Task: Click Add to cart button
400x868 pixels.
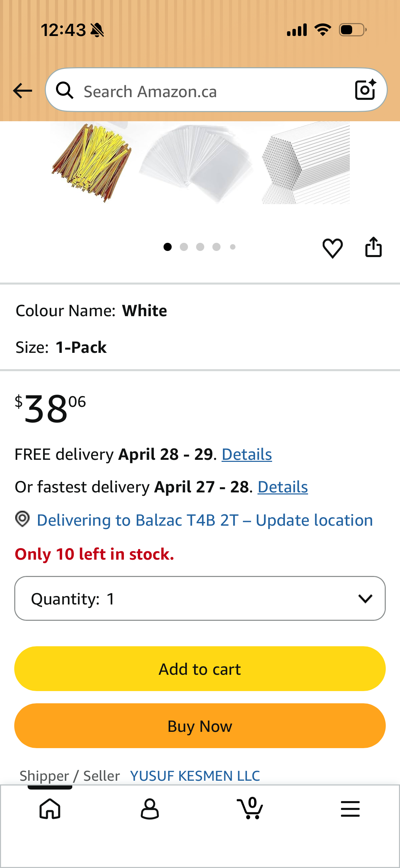Action: coord(200,669)
